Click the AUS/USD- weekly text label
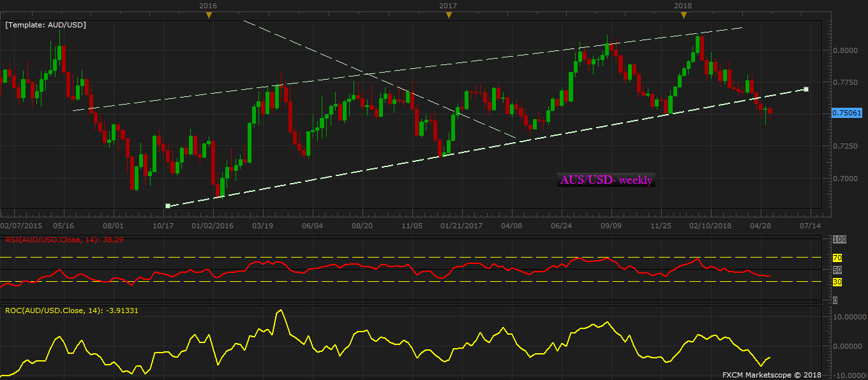This screenshot has height=380, width=868. (x=606, y=180)
